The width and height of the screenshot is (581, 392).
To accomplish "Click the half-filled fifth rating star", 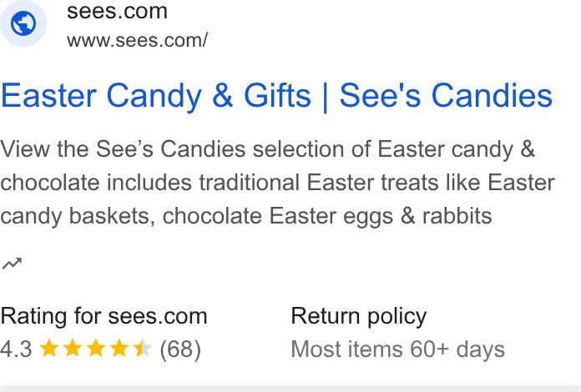I will (x=143, y=349).
